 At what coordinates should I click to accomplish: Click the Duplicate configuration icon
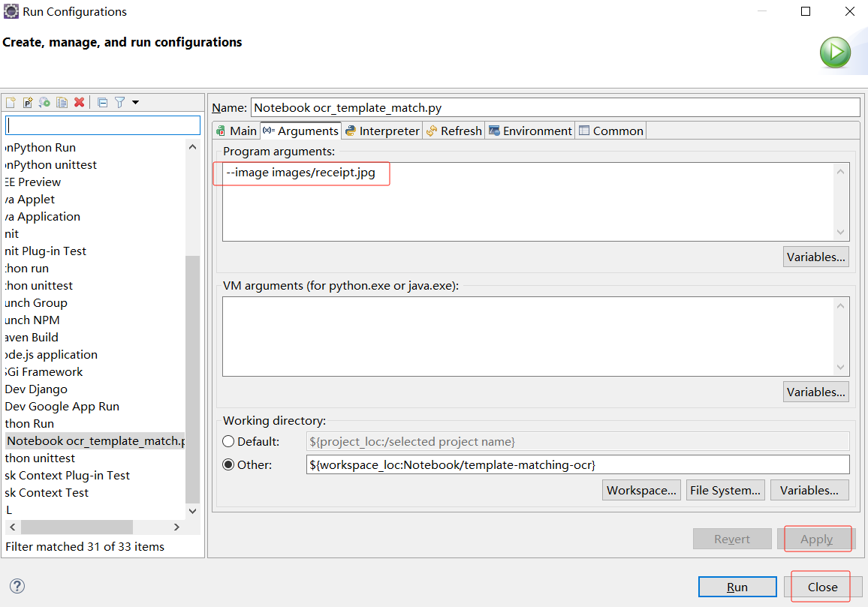click(62, 103)
